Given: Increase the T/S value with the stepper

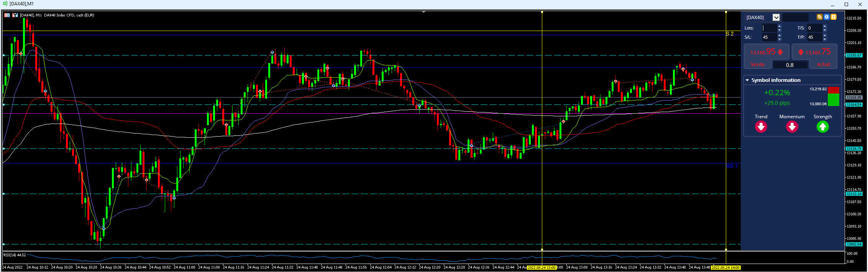Looking at the screenshot, I should [x=825, y=26].
